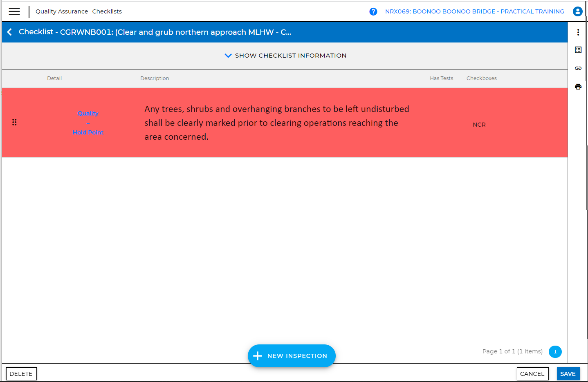
Task: Add a New Inspection
Action: coord(292,356)
